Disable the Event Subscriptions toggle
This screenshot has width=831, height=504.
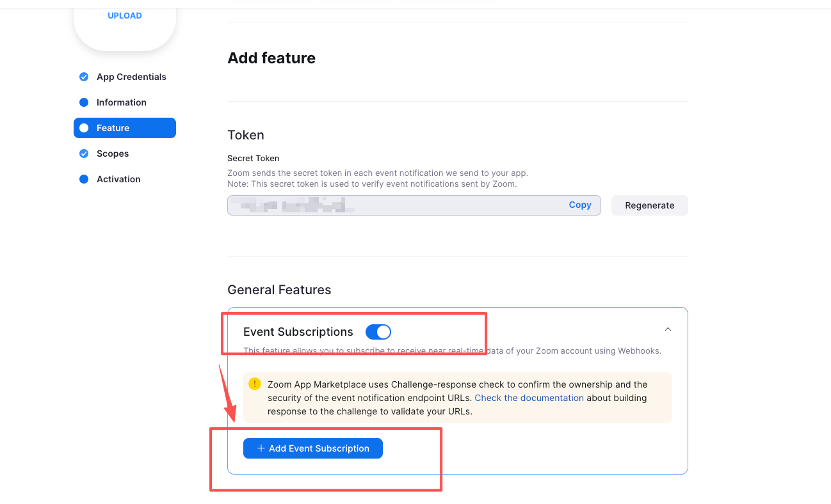coord(378,332)
